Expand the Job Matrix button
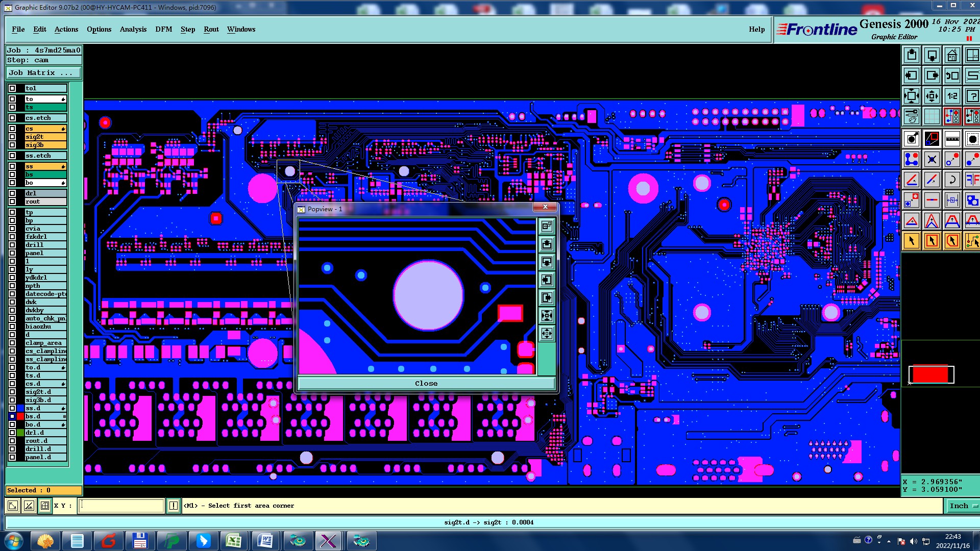This screenshot has width=980, height=551. [x=43, y=73]
